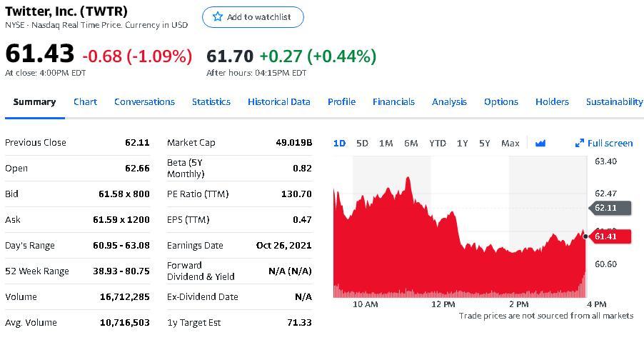Switch to the Options tab
Image resolution: width=644 pixels, height=340 pixels.
point(500,101)
